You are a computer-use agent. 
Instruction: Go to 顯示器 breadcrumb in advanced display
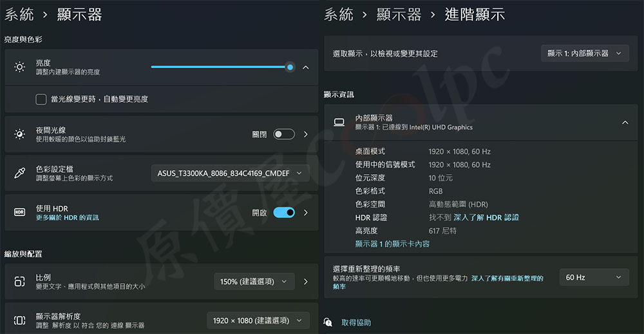pos(399,14)
